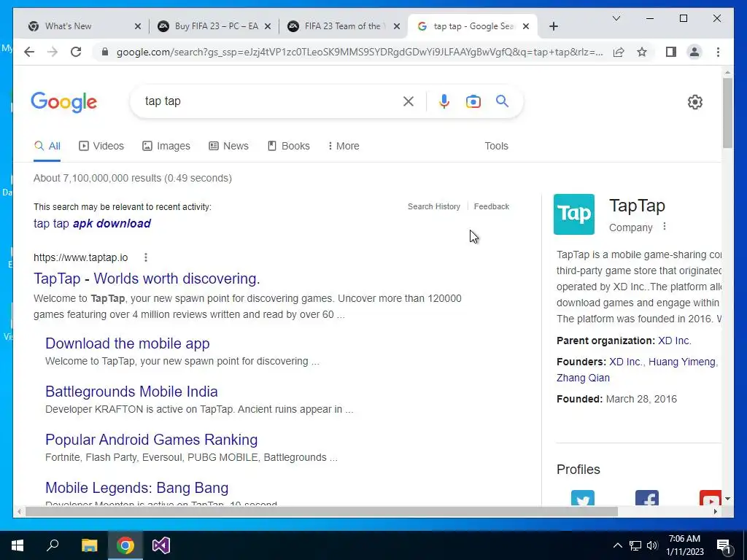Click the browser forward arrow
747x560 pixels.
[x=53, y=52]
